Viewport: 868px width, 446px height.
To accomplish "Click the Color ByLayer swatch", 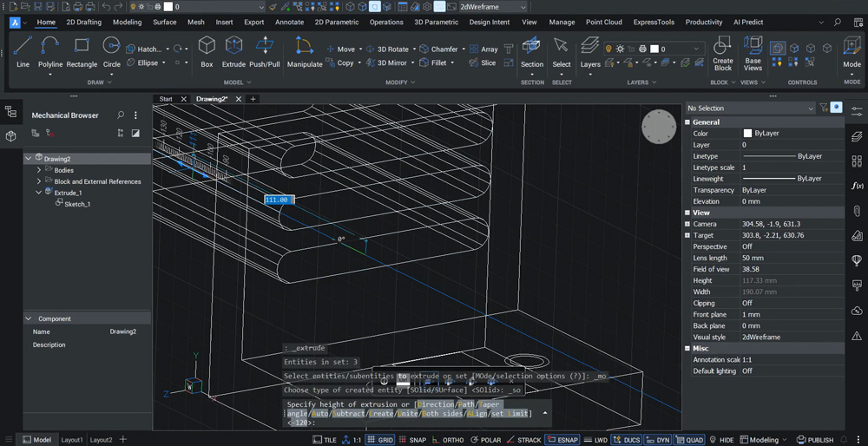I will [x=747, y=134].
